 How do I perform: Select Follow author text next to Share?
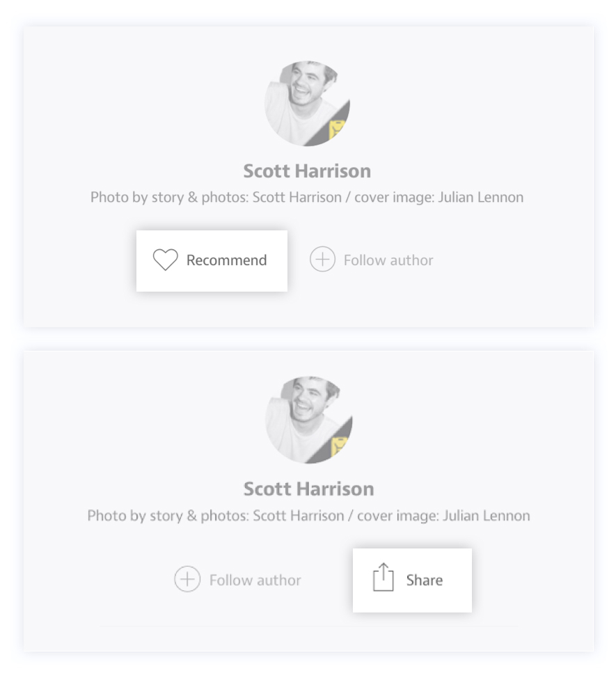pos(255,580)
